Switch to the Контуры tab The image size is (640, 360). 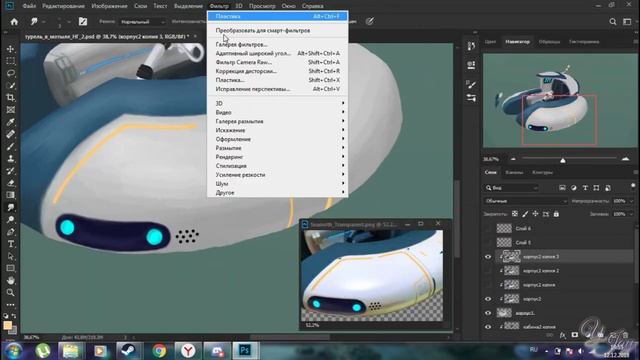(542, 173)
